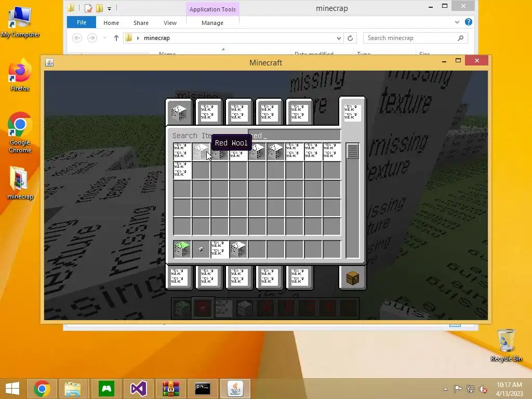Go back with the Explorer Back arrow
This screenshot has height=399, width=532.
77,38
